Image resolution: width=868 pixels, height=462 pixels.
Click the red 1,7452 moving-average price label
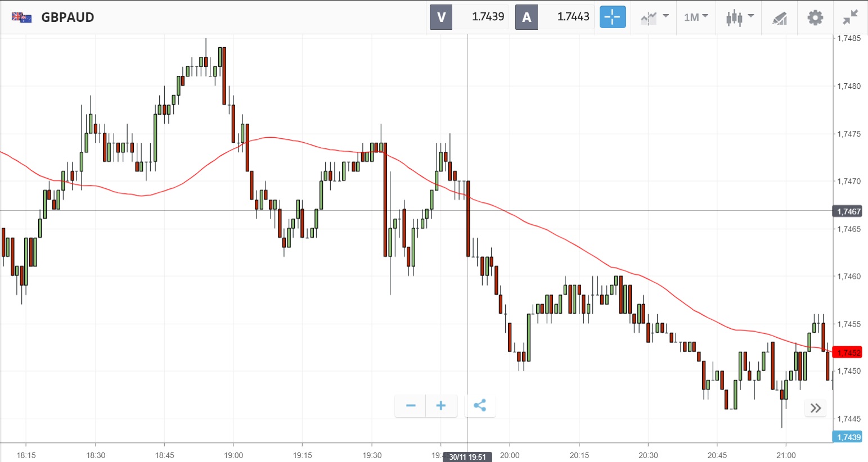click(847, 352)
